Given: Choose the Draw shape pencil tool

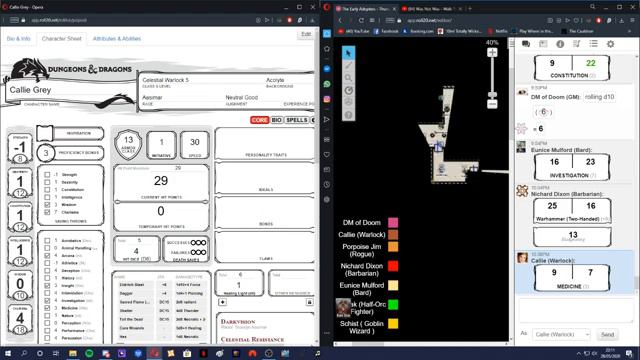Looking at the screenshot, I should 348,65.
